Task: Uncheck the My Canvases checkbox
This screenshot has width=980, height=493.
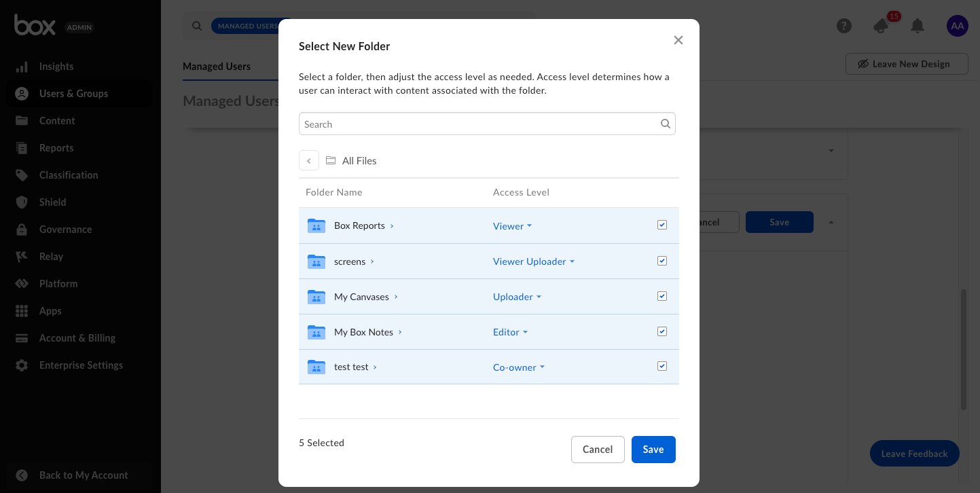Action: coord(662,296)
